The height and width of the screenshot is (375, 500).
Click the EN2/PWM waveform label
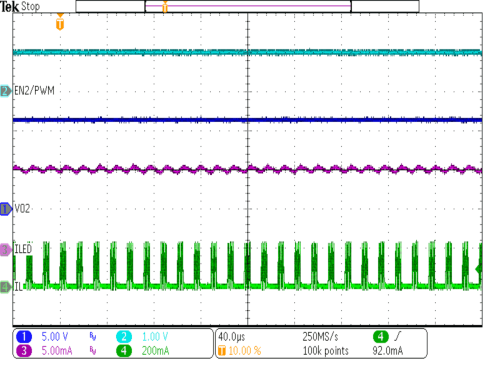click(34, 91)
